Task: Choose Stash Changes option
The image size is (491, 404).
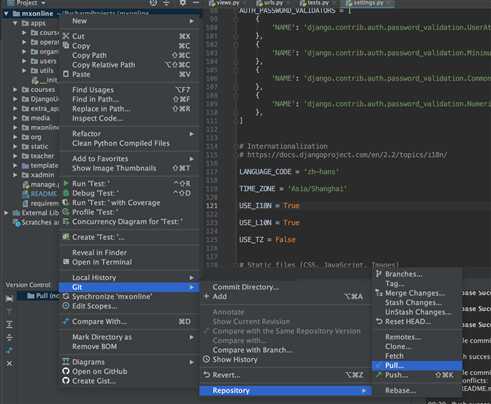Action: tap(417, 302)
